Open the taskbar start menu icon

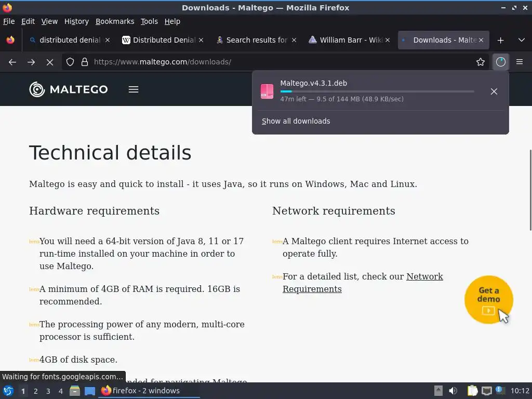tap(8, 391)
